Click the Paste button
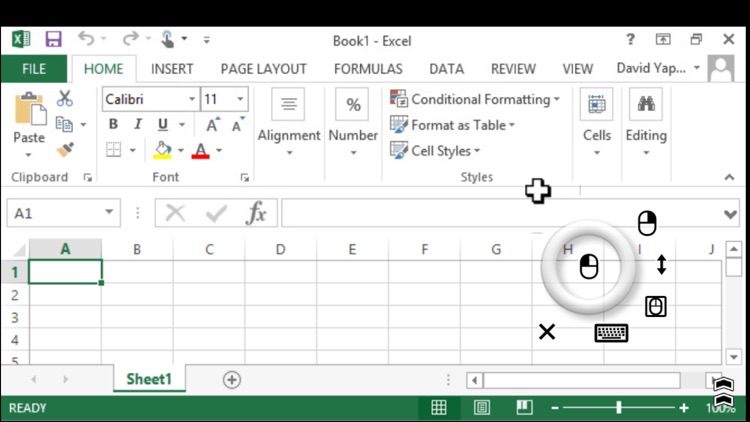The width and height of the screenshot is (750, 422). pyautogui.click(x=29, y=119)
